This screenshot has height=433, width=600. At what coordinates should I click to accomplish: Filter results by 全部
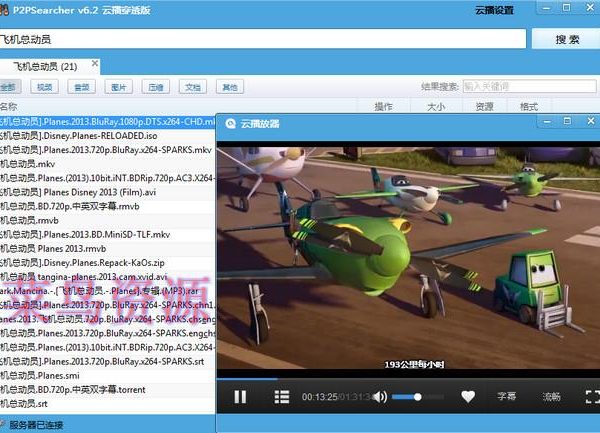click(x=9, y=87)
